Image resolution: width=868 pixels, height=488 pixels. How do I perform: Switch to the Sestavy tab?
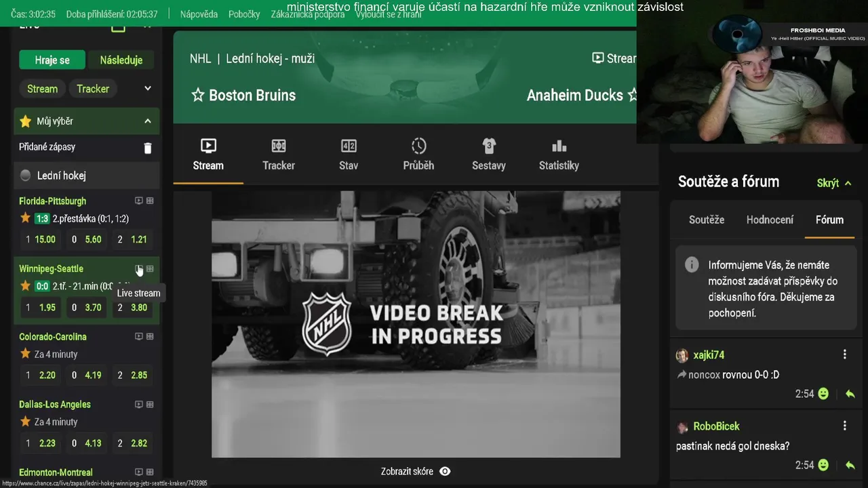(x=489, y=155)
